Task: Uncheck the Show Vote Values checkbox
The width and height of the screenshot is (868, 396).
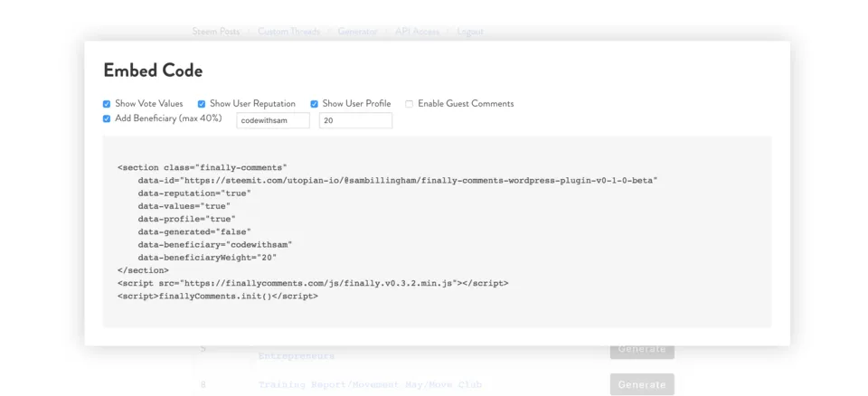Action: [x=107, y=104]
